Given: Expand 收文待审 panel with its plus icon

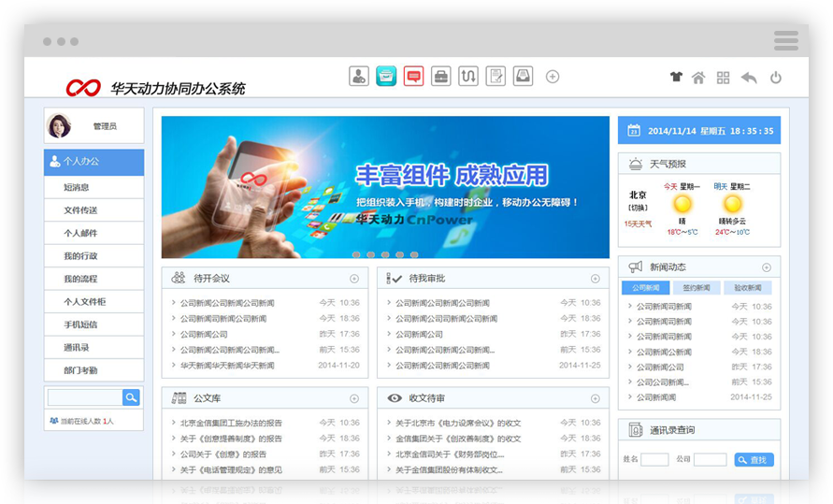Looking at the screenshot, I should (595, 399).
